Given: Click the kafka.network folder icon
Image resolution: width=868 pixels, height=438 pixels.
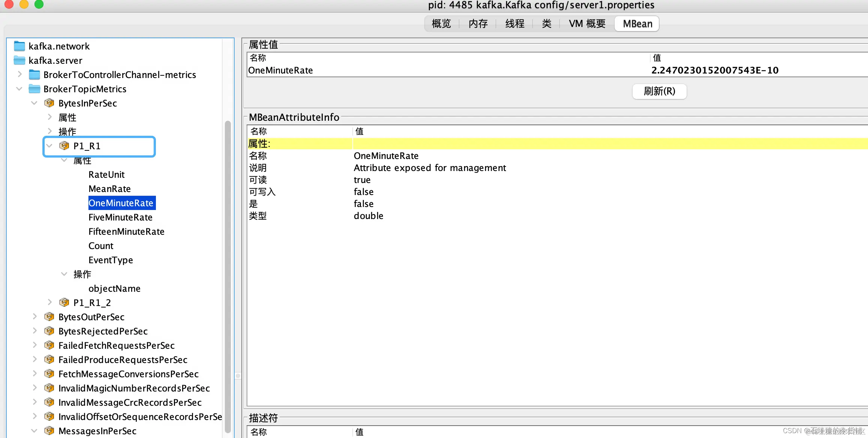Looking at the screenshot, I should [x=19, y=46].
